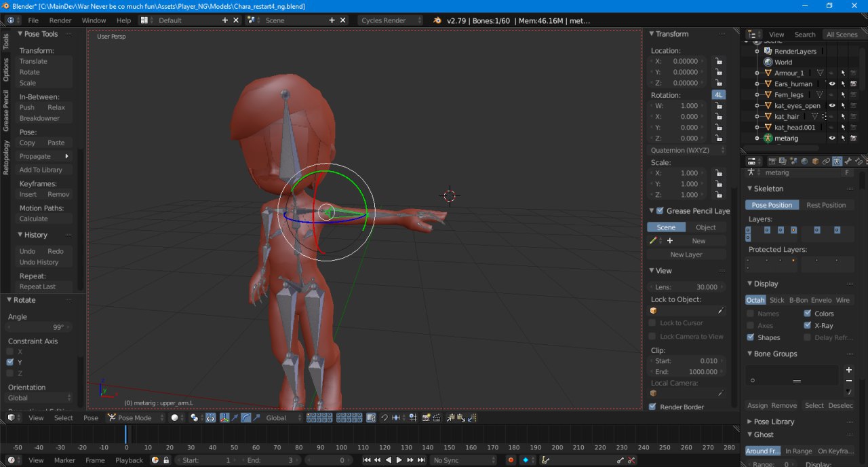Click the record keyframes button
Screen dimensions: 868x467
(511, 460)
